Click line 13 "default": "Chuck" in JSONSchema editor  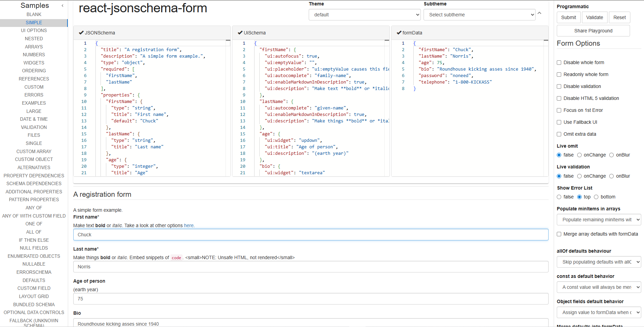pos(135,121)
